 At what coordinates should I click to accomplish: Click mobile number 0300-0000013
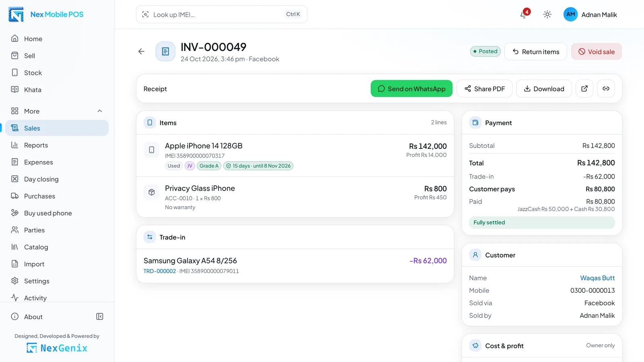click(x=592, y=290)
